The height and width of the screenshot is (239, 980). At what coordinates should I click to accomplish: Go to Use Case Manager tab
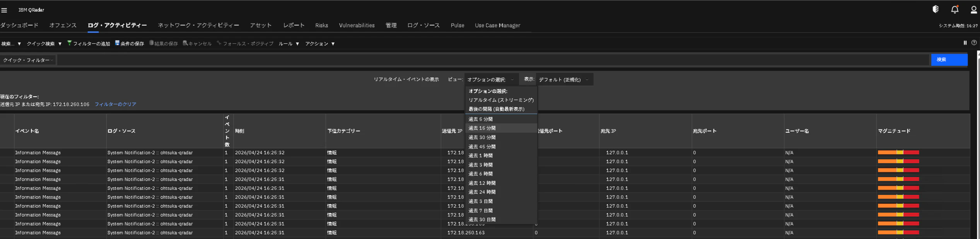click(x=497, y=26)
